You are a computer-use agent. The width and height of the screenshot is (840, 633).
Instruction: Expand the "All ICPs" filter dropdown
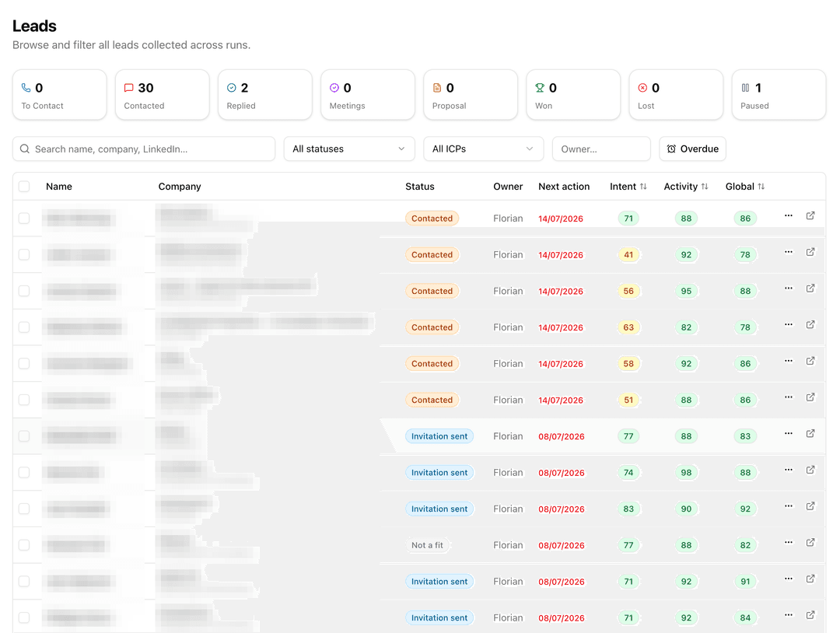484,149
